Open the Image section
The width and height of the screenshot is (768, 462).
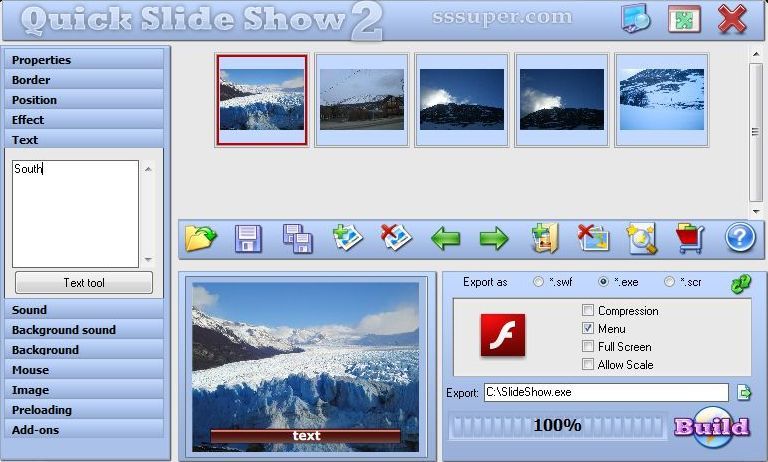click(x=84, y=390)
